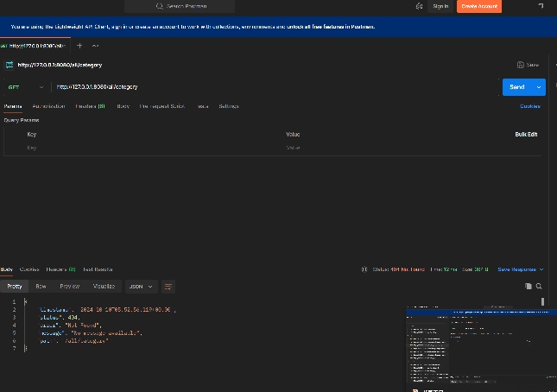Screen dimensions: 557x392
Task: Click the "error": "Not Found" response line
Action: (x=70, y=326)
